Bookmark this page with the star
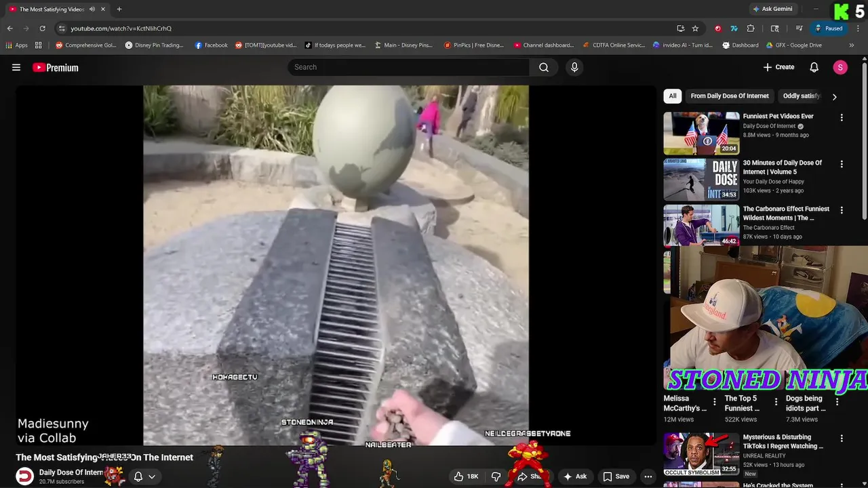 click(x=695, y=28)
